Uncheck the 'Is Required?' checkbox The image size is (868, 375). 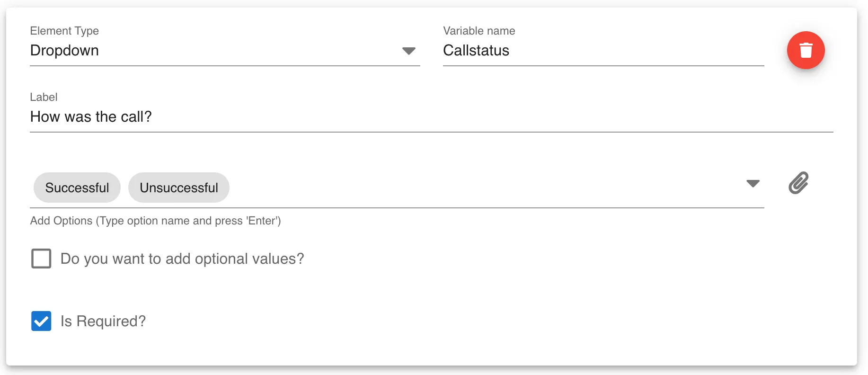[x=41, y=321]
